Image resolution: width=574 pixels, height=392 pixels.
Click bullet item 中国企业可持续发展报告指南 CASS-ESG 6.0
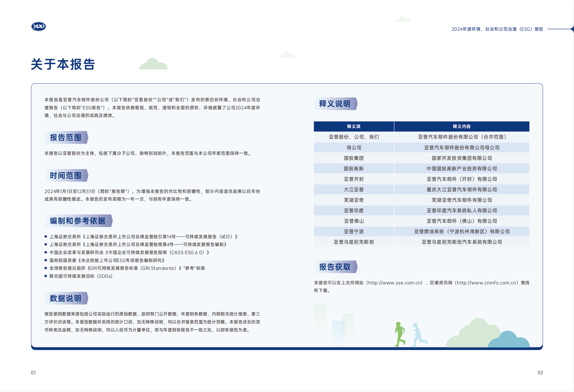127,253
